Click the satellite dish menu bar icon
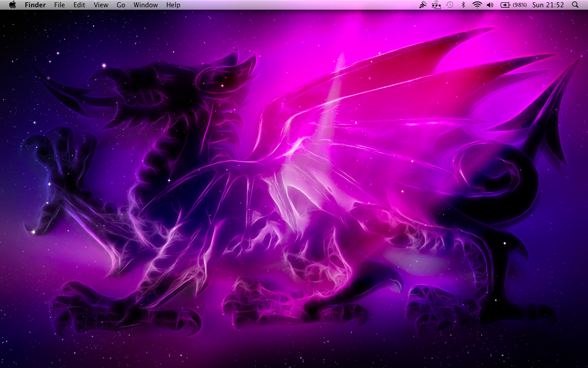Screen dimensions: 588x368 [x=423, y=5]
